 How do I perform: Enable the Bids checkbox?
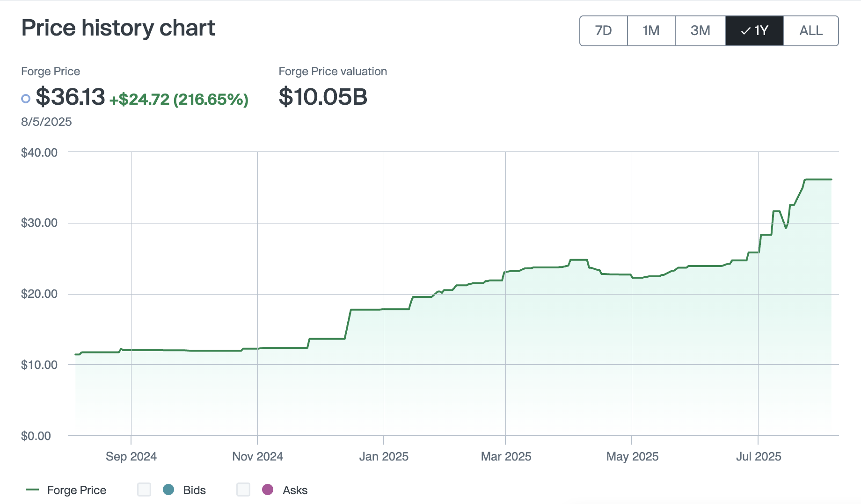(144, 490)
